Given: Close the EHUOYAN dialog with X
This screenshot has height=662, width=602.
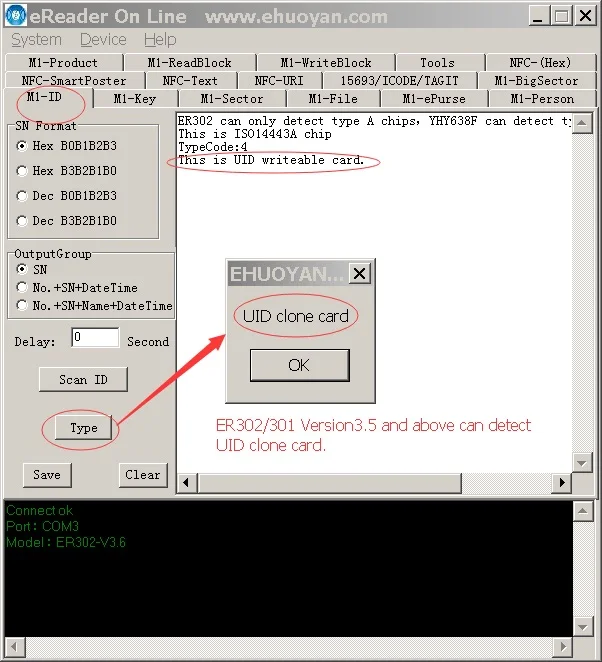Looking at the screenshot, I should [x=360, y=274].
